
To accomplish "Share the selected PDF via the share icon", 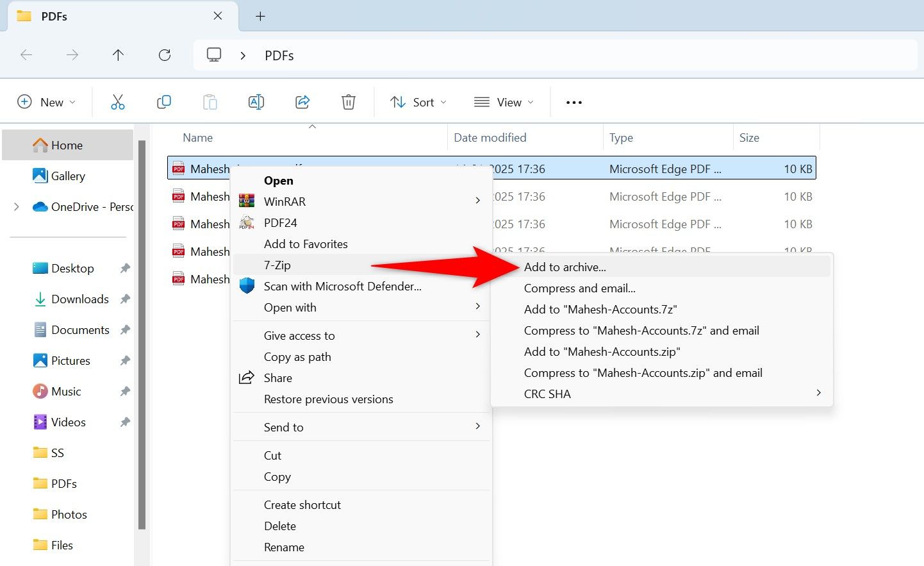I will [302, 101].
